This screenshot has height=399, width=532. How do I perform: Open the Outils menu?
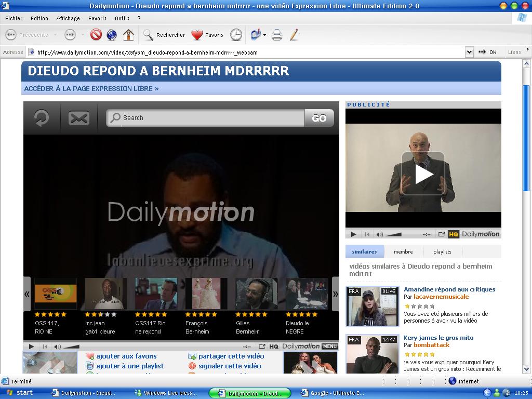click(x=122, y=18)
